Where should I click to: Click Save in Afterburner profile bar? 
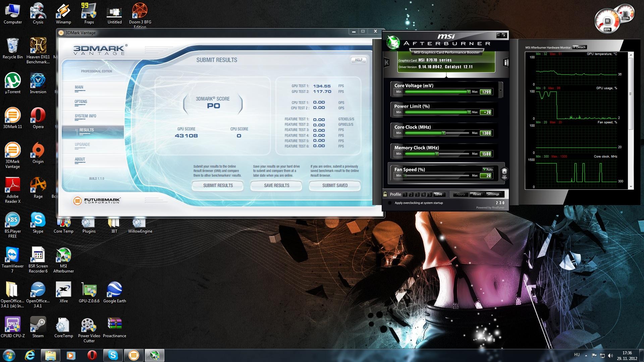[x=438, y=194]
